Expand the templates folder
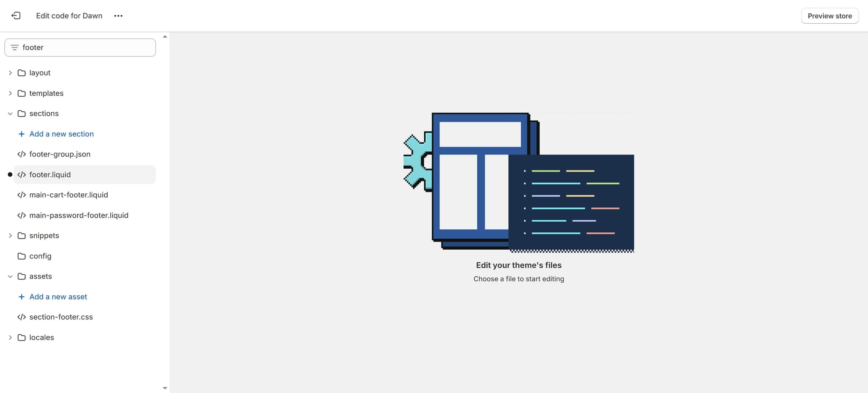 tap(10, 93)
